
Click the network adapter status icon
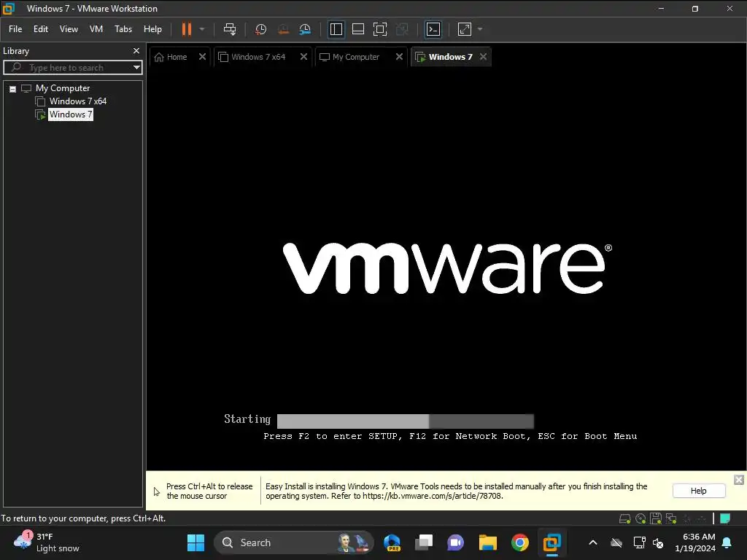pos(671,518)
